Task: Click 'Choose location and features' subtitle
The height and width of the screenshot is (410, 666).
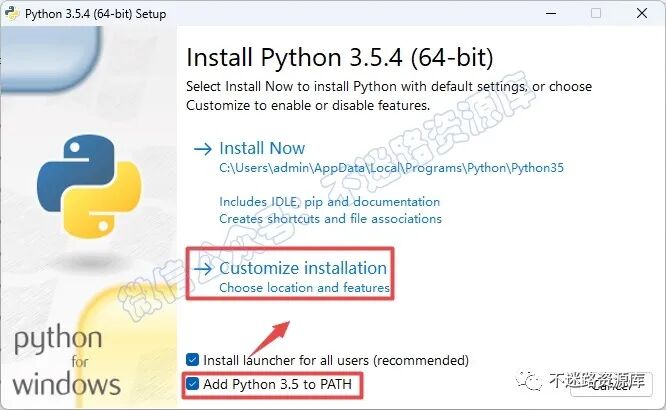Action: pos(304,288)
